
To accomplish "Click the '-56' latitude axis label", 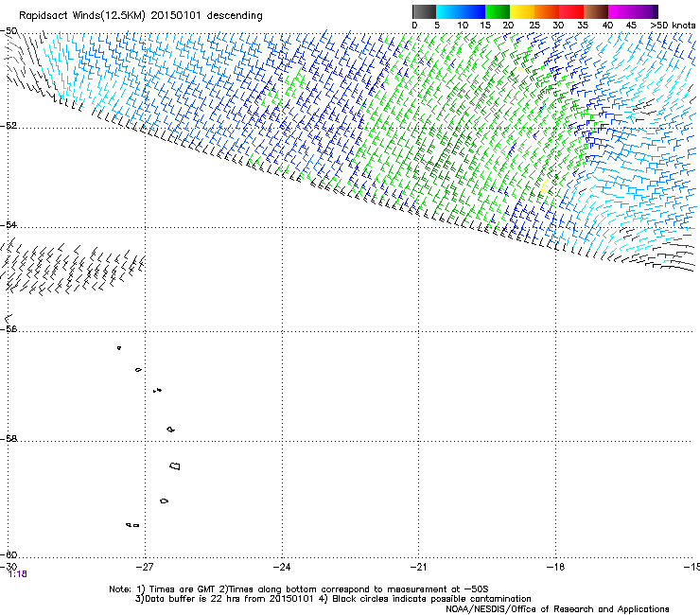I will [x=9, y=328].
